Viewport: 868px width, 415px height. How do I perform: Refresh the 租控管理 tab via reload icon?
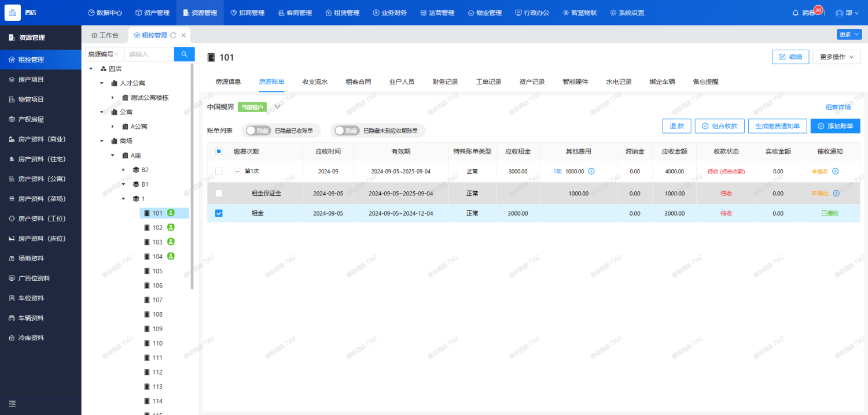[173, 35]
